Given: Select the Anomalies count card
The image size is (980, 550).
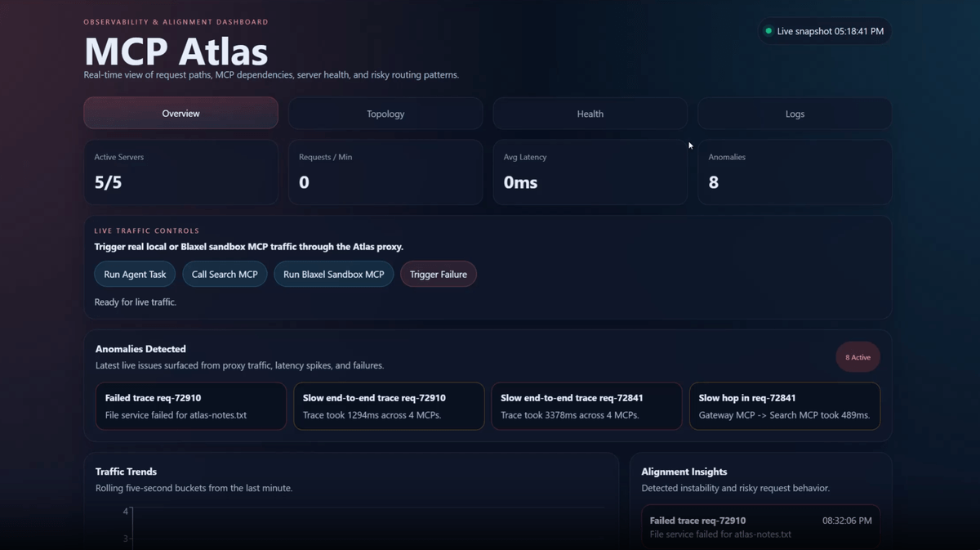Looking at the screenshot, I should 795,172.
